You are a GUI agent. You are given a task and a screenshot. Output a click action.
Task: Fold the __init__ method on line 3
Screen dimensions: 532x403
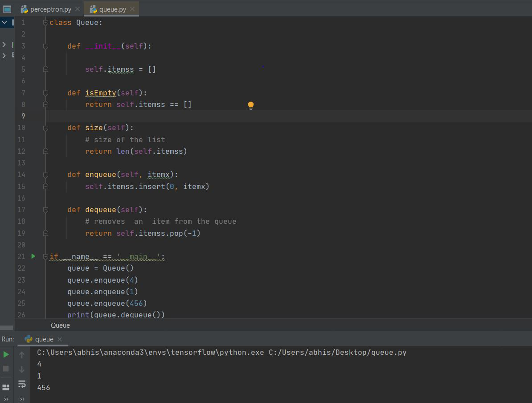coord(45,46)
